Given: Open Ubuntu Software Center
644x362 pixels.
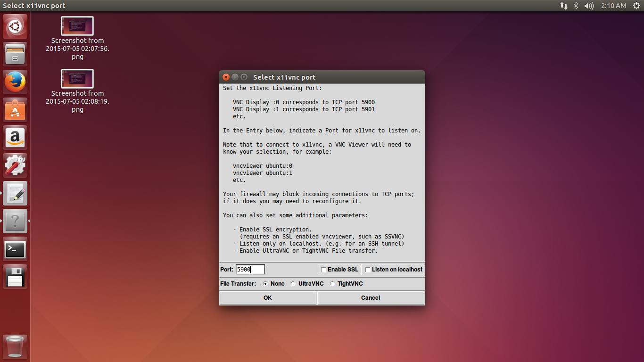Looking at the screenshot, I should click(x=15, y=110).
